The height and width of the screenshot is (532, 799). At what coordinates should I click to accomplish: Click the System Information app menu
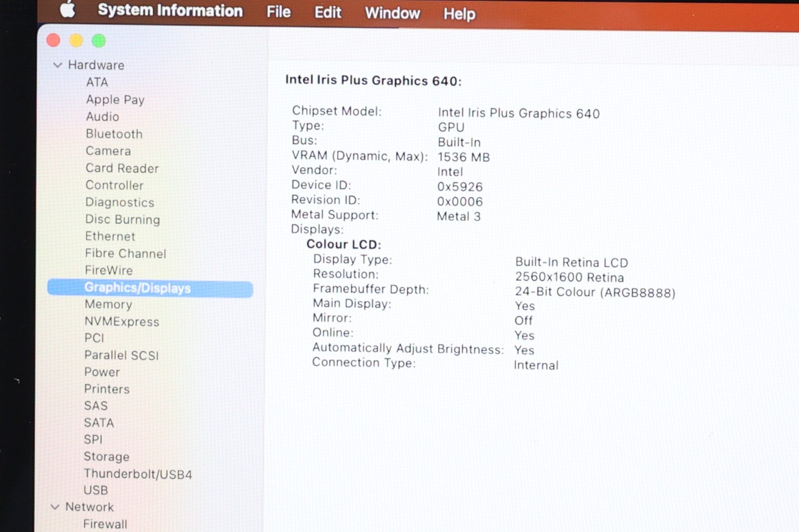170,10
